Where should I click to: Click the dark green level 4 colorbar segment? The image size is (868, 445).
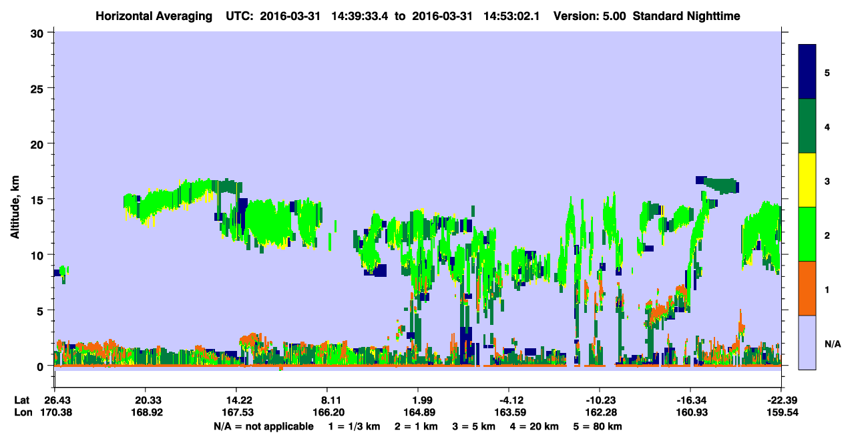tap(807, 126)
